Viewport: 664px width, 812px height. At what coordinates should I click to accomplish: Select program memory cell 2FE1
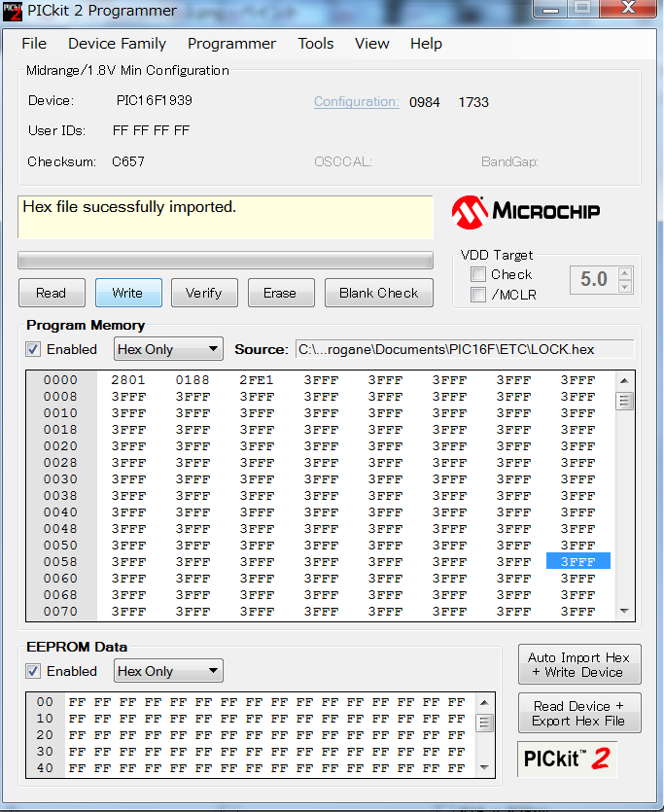[257, 380]
